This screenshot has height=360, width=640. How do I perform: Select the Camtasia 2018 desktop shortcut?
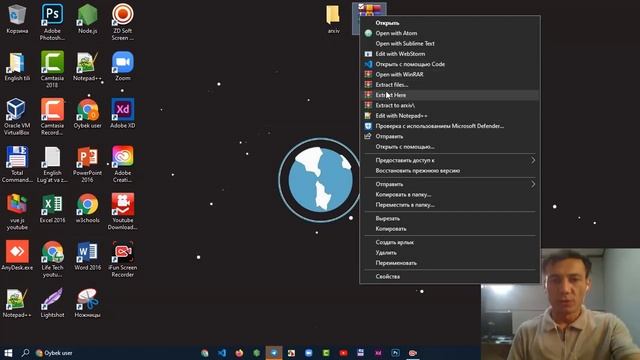52,69
